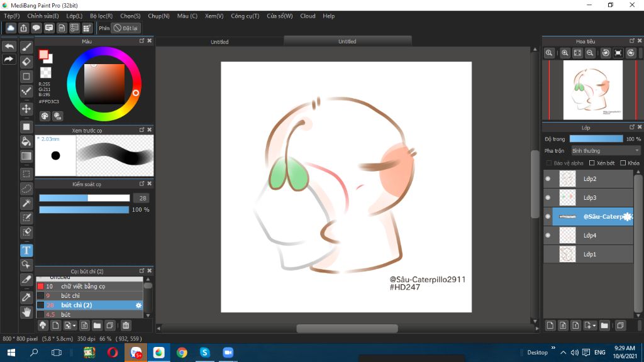This screenshot has height=362, width=644.
Task: Select the Bucket fill tool
Action: pyautogui.click(x=26, y=141)
